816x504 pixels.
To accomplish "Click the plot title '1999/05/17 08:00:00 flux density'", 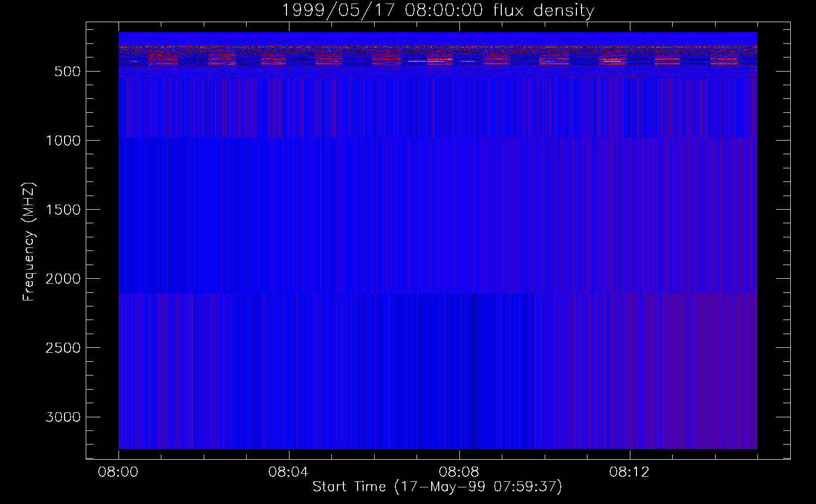I will tap(438, 11).
